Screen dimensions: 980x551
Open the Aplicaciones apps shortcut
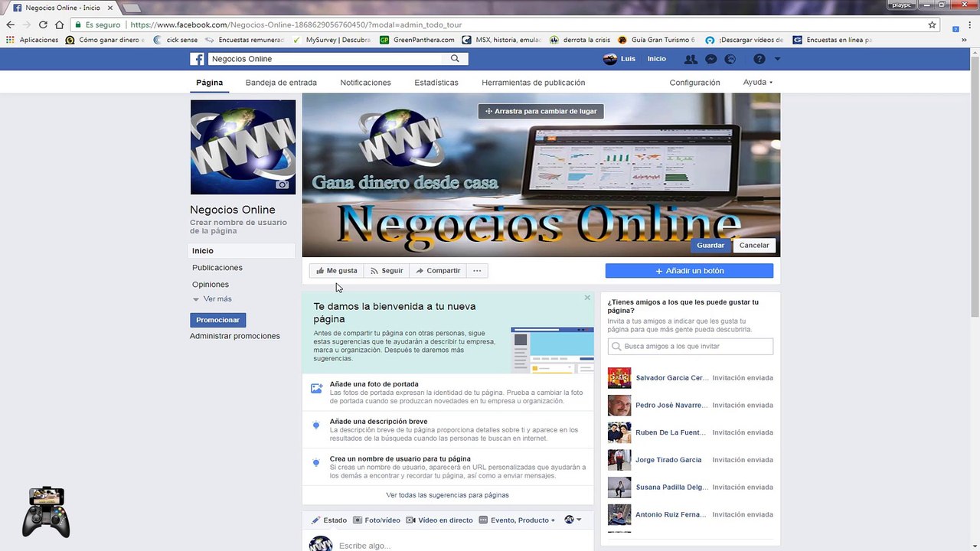32,40
